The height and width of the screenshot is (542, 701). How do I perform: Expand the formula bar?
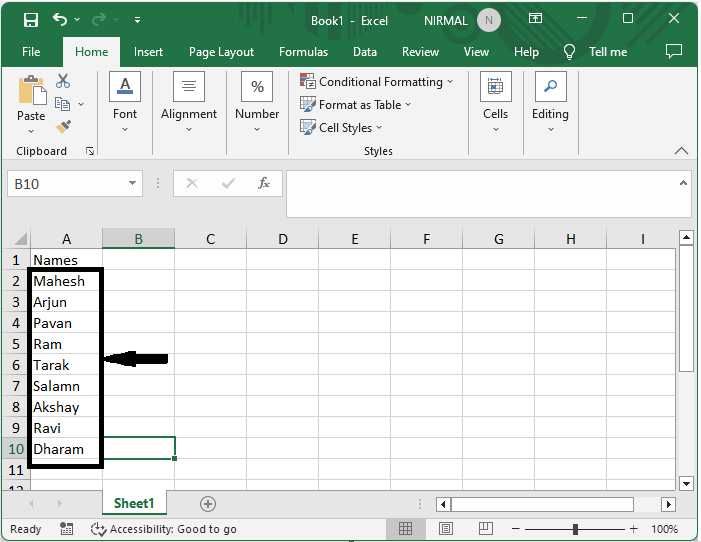point(683,183)
